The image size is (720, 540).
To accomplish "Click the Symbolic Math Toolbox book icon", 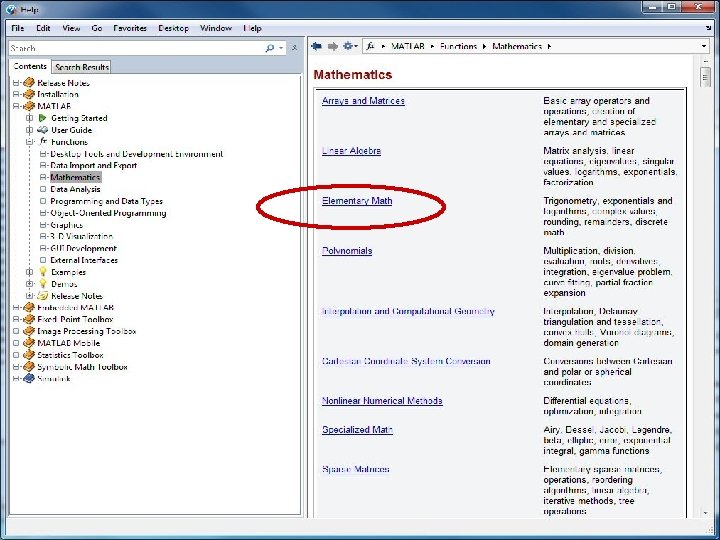I will (29, 367).
